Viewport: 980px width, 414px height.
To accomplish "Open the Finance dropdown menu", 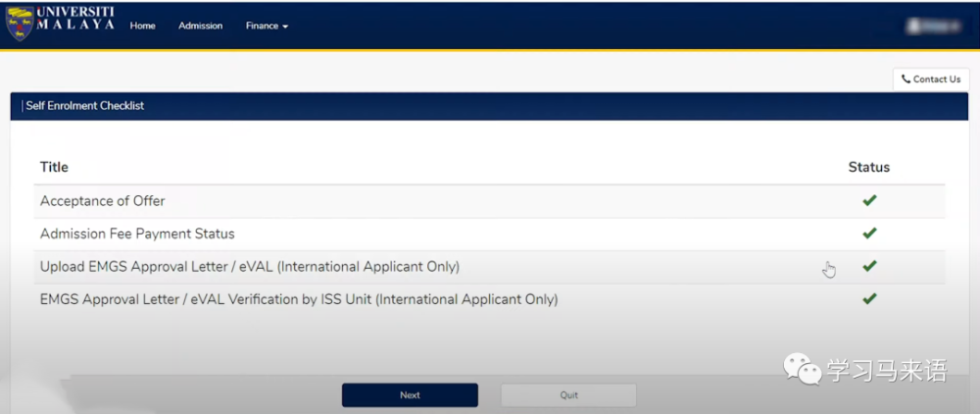I will tap(267, 26).
